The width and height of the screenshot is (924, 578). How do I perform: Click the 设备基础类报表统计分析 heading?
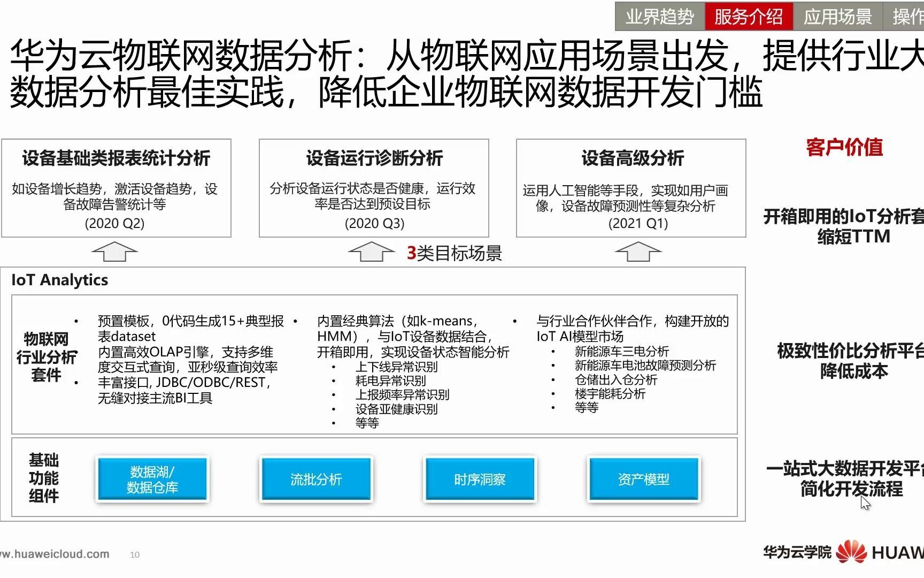coord(116,158)
